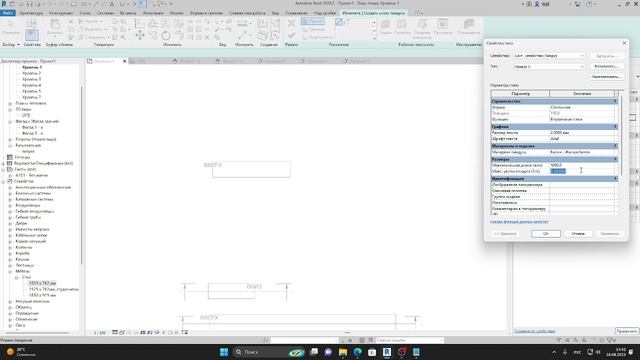
Task: Open the Семейство family dropdown in dialog
Action: coord(549,56)
